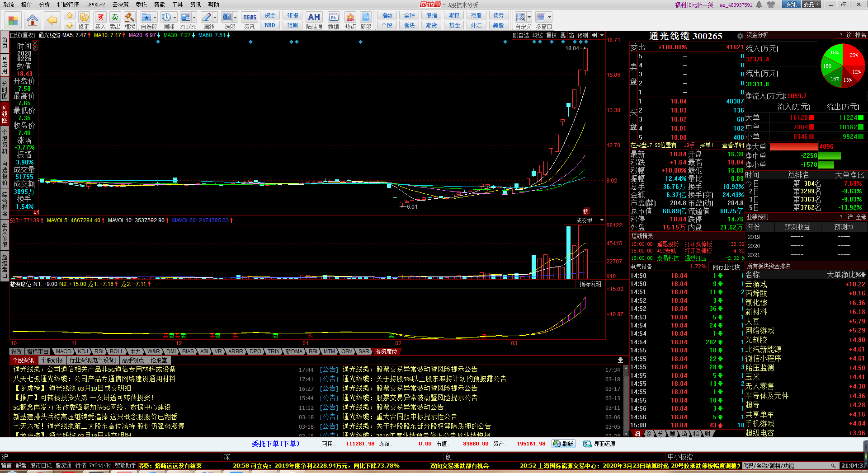Toggle 均线 moving average display

tap(537, 35)
